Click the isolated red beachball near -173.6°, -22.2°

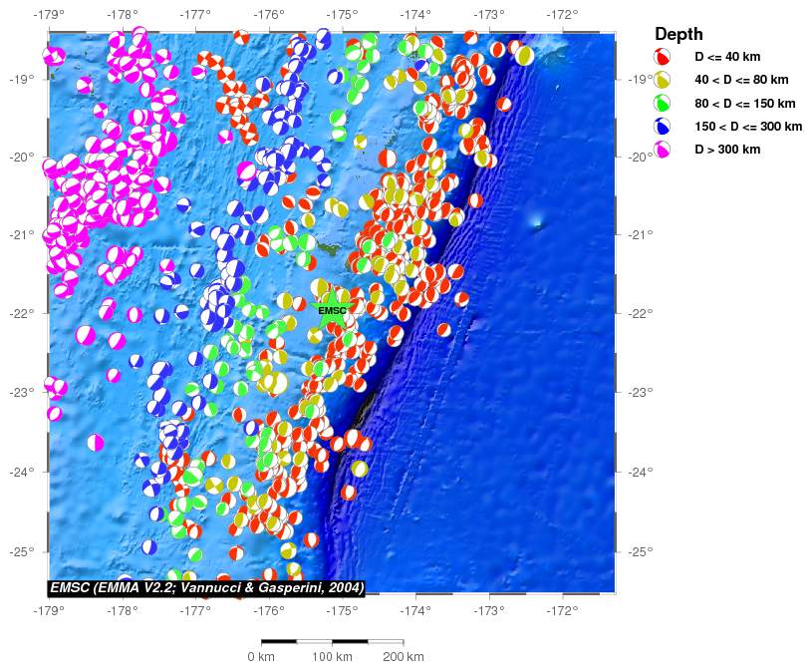[x=443, y=330]
